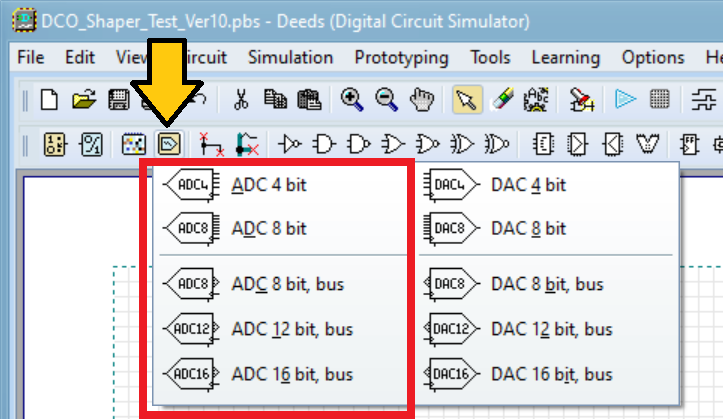The width and height of the screenshot is (723, 420).
Task: Open the Prototyping menu
Action: point(401,58)
